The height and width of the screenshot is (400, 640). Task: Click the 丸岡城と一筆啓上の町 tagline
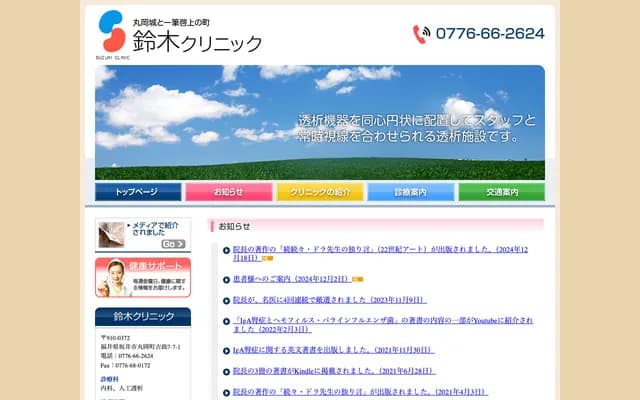[x=171, y=23]
